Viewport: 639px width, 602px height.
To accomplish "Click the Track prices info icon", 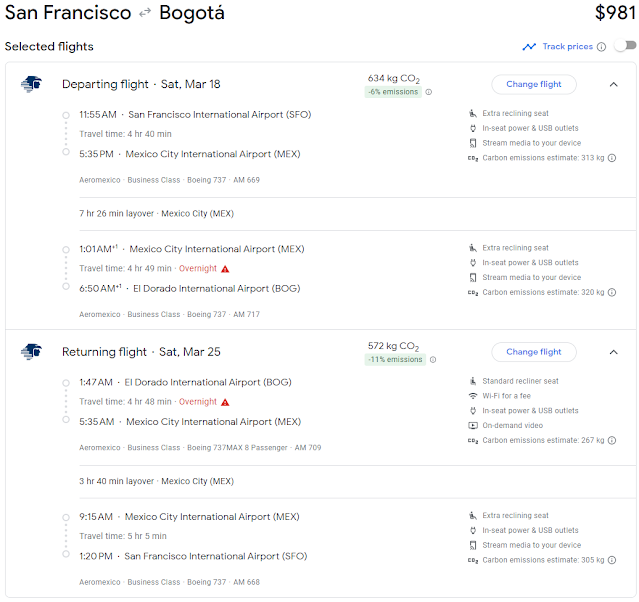I will point(601,47).
